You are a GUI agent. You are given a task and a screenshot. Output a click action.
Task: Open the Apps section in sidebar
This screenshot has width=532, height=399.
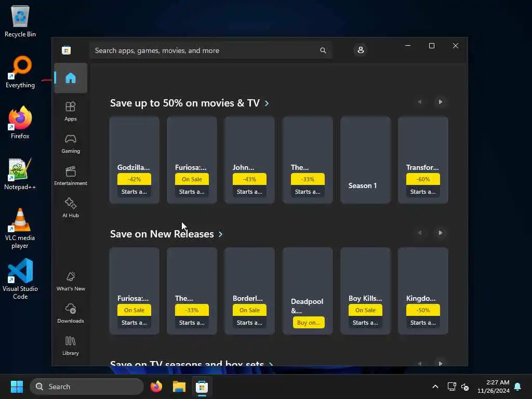[x=71, y=111]
